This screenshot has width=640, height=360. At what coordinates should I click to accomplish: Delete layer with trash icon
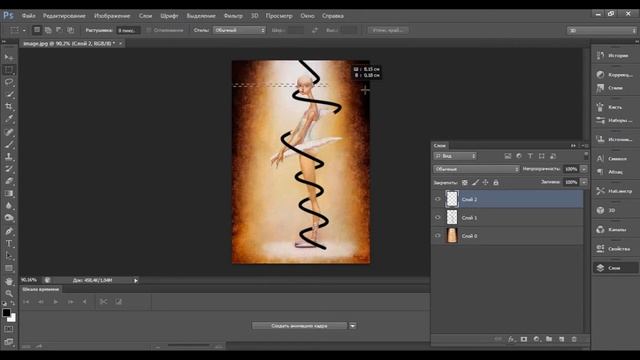[x=574, y=339]
